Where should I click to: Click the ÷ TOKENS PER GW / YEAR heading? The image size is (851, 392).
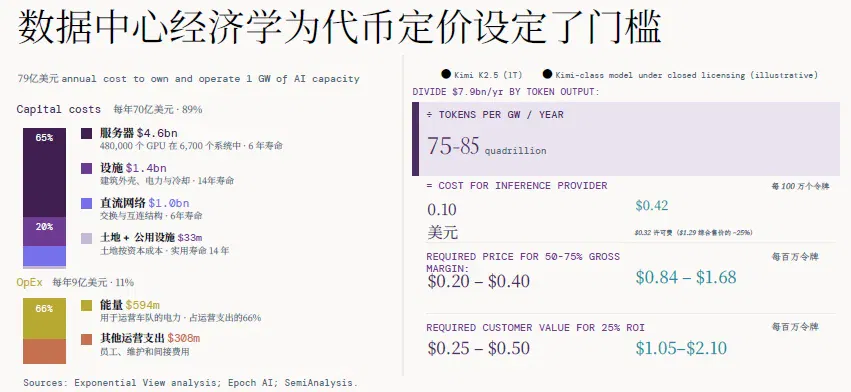tap(495, 115)
